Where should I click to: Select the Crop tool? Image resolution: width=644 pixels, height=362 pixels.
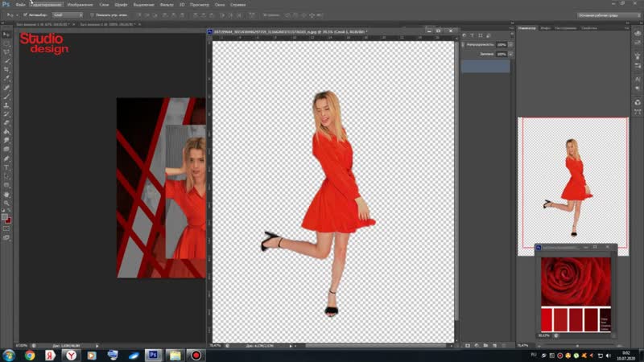click(6, 70)
